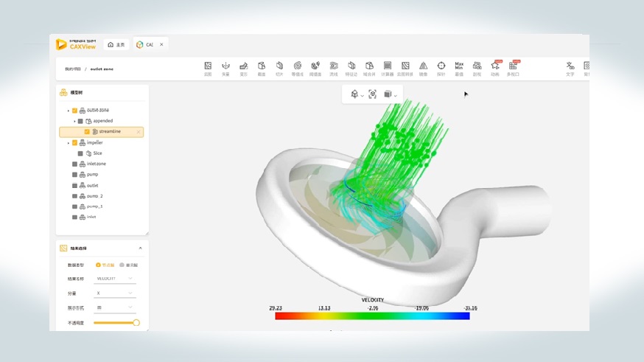The width and height of the screenshot is (644, 362).
Task: Open the component X dropdown
Action: coord(115,293)
